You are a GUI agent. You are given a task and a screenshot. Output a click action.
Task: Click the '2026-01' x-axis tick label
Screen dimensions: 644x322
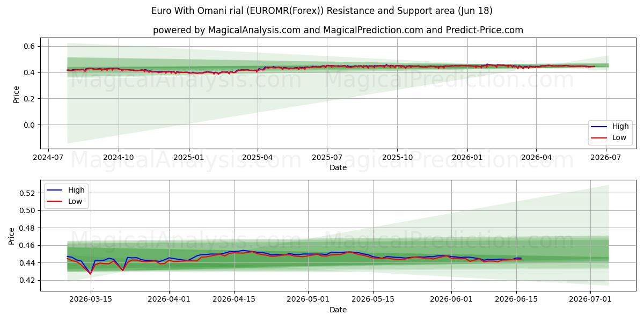coord(467,158)
